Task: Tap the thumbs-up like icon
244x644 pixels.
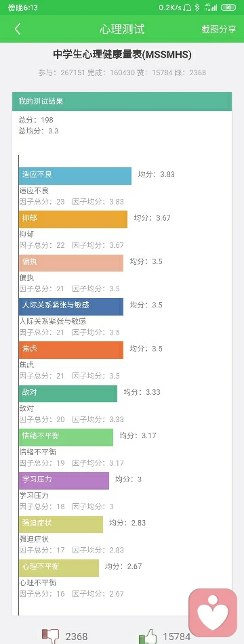Action: point(148,636)
